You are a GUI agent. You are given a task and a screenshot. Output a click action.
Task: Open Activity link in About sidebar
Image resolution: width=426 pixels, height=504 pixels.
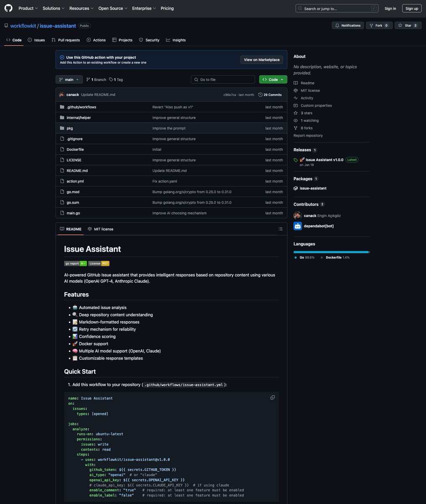307,98
